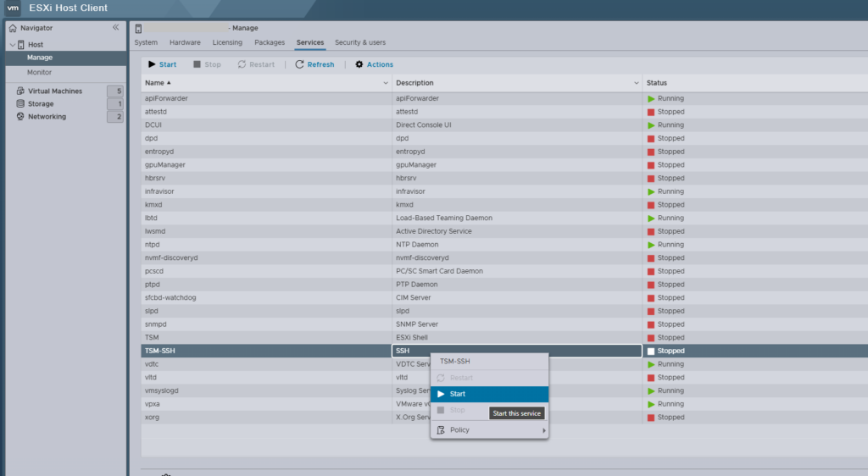Click the red Stopped icon for attestd
This screenshot has height=476, width=868.
[651, 113]
